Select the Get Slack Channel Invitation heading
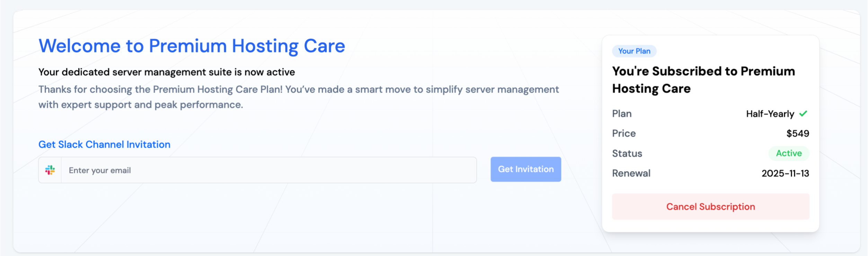Image resolution: width=868 pixels, height=256 pixels. [104, 144]
